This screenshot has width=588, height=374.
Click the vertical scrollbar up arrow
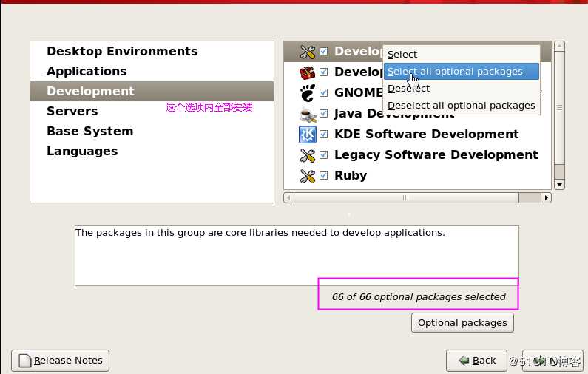[559, 46]
